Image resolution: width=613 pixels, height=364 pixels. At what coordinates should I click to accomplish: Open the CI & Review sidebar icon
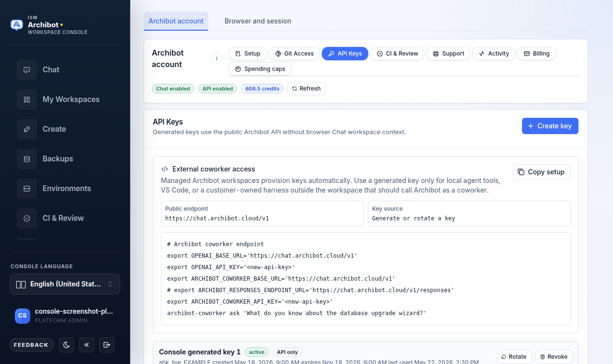coord(27,218)
